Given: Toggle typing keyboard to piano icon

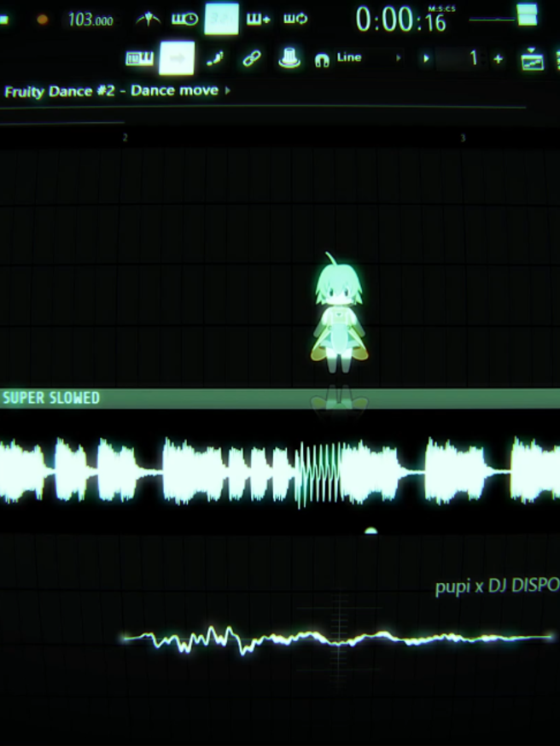Looking at the screenshot, I should click(139, 59).
